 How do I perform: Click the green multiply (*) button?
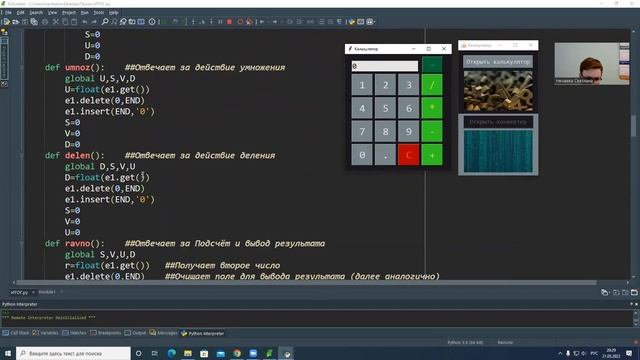point(432,108)
